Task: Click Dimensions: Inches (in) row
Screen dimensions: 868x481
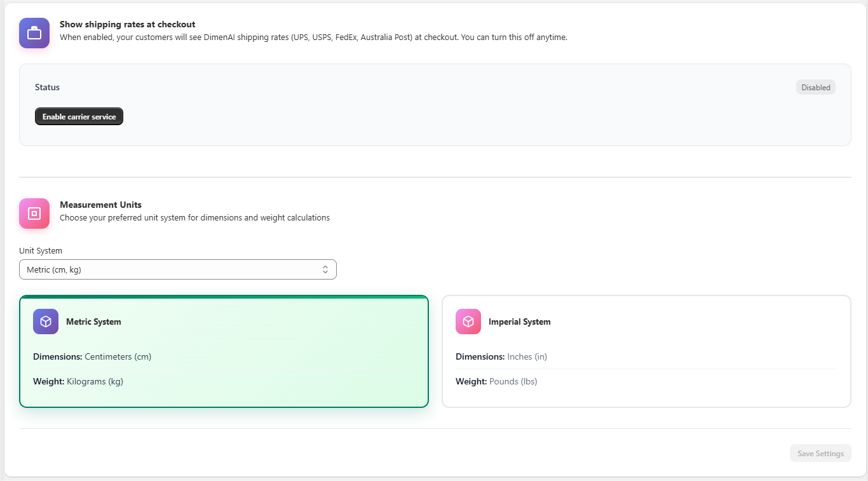Action: [501, 356]
